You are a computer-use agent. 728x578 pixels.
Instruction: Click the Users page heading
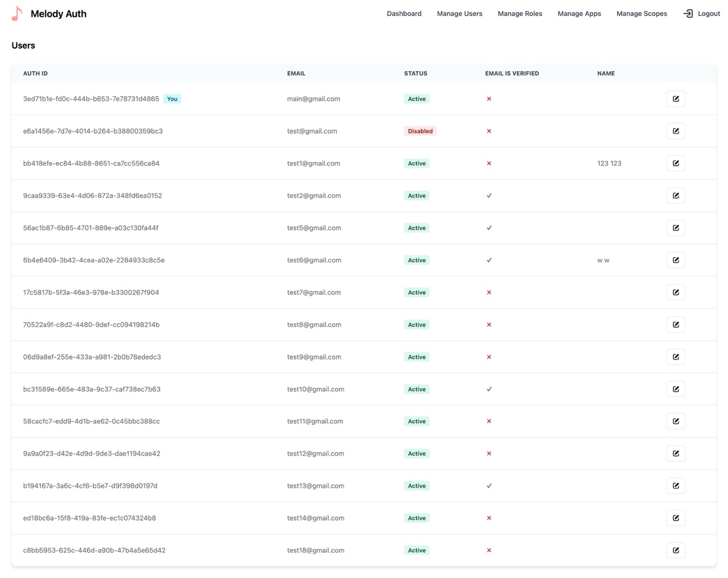23,46
